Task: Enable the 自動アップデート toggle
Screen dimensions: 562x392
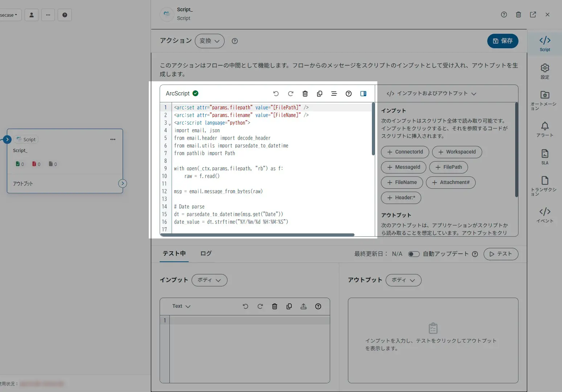Action: tap(414, 254)
